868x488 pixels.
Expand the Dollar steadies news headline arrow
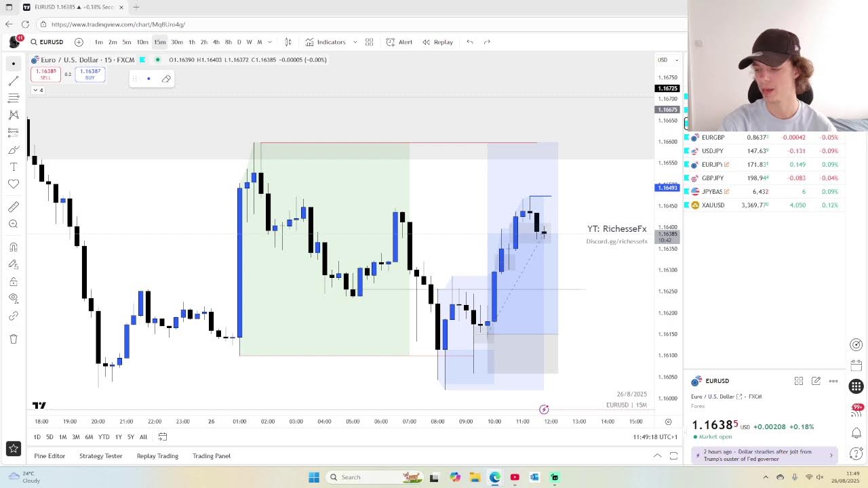831,455
